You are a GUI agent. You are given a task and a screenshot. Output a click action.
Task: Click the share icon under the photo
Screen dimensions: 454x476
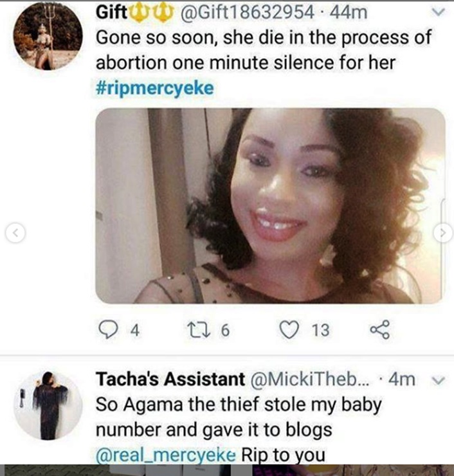[379, 330]
